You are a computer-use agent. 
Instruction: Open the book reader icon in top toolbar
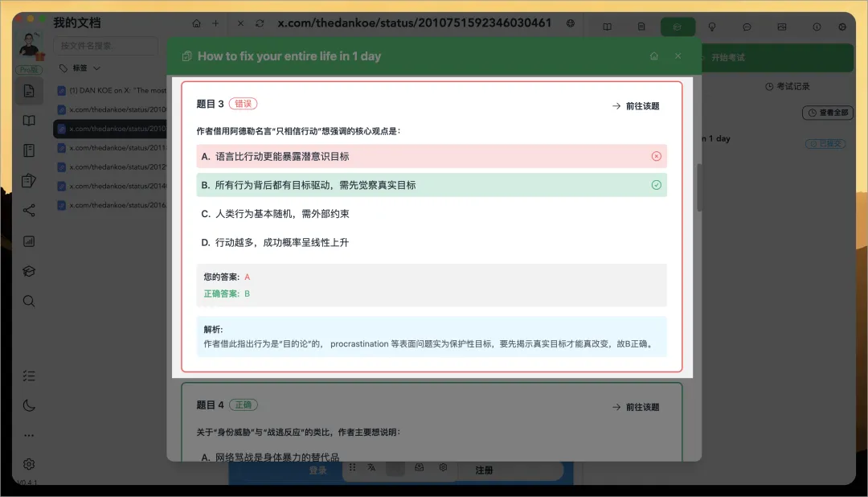pyautogui.click(x=608, y=26)
